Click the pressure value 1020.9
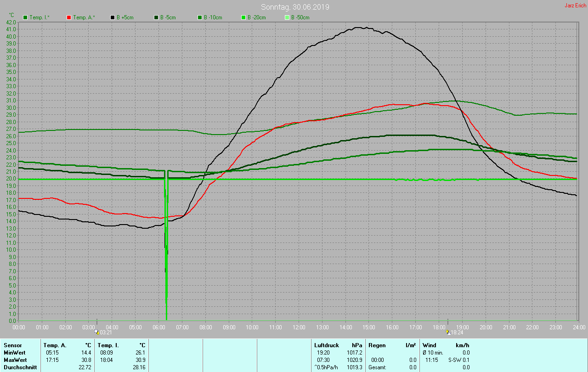This screenshot has height=372, width=588. [x=355, y=360]
